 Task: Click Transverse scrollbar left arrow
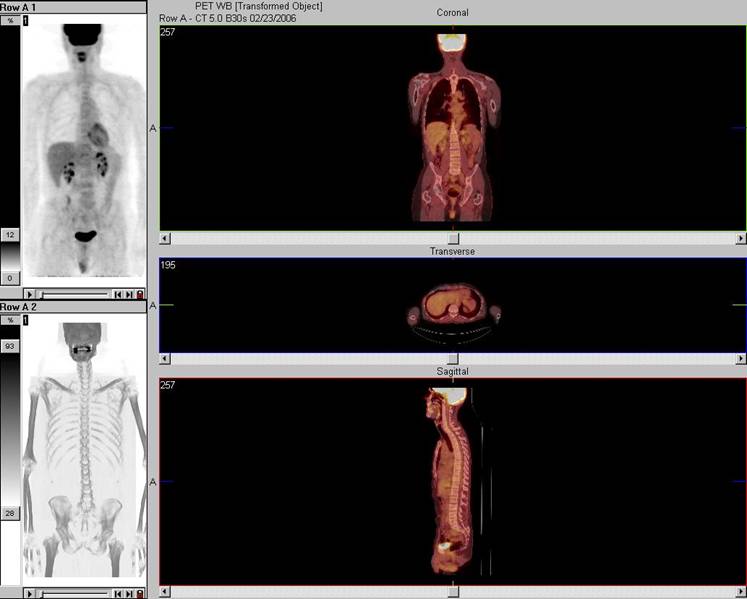pyautogui.click(x=165, y=358)
